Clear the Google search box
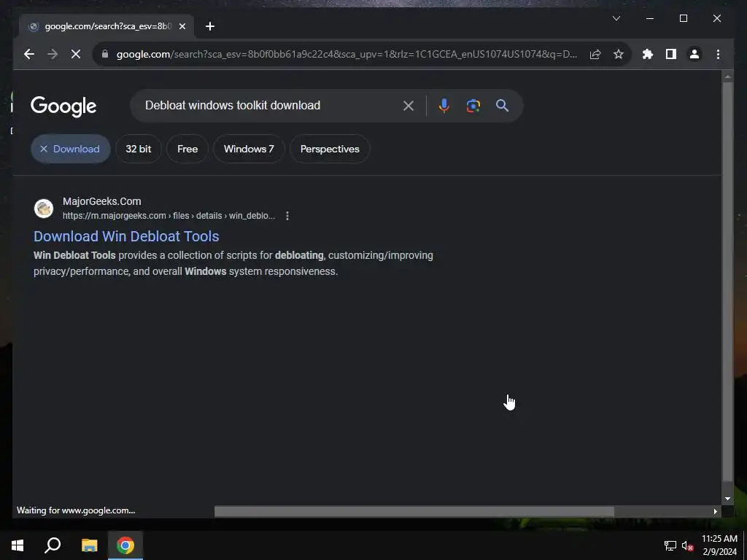The image size is (747, 560). (x=409, y=106)
